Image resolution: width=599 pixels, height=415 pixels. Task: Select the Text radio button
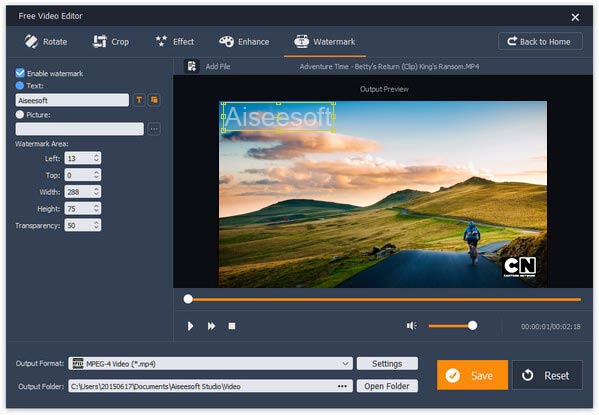[x=19, y=86]
